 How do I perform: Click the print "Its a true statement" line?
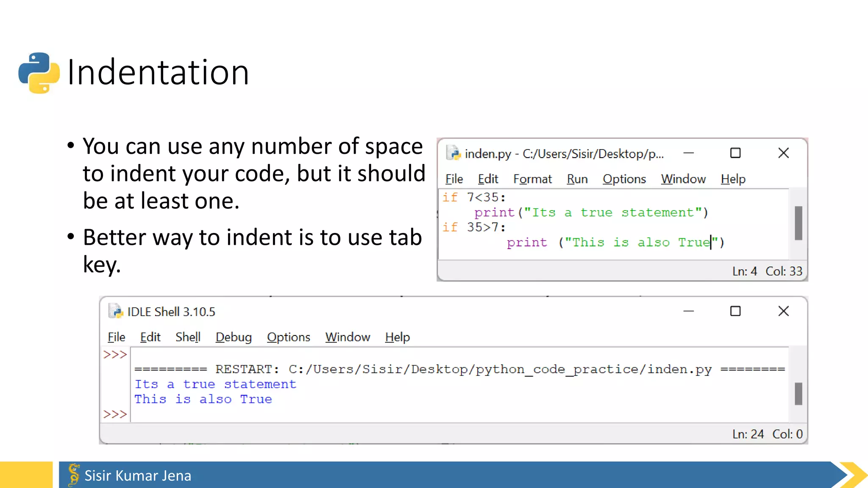pos(591,213)
